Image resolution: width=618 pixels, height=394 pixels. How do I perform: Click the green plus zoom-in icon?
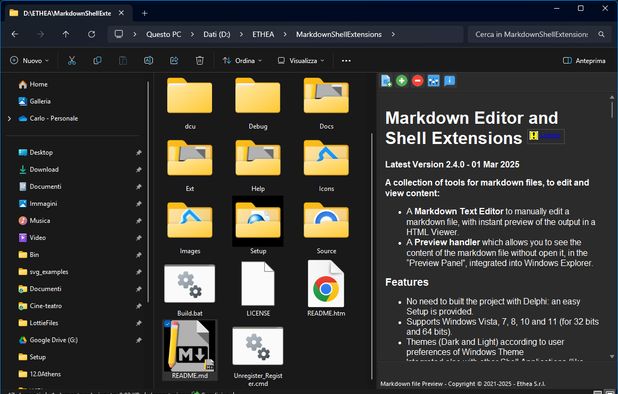click(402, 81)
